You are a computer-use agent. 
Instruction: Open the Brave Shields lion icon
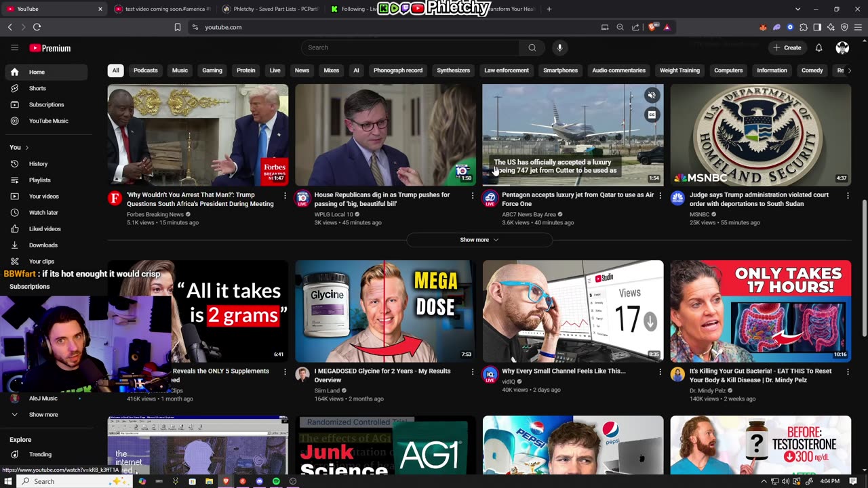tap(652, 27)
